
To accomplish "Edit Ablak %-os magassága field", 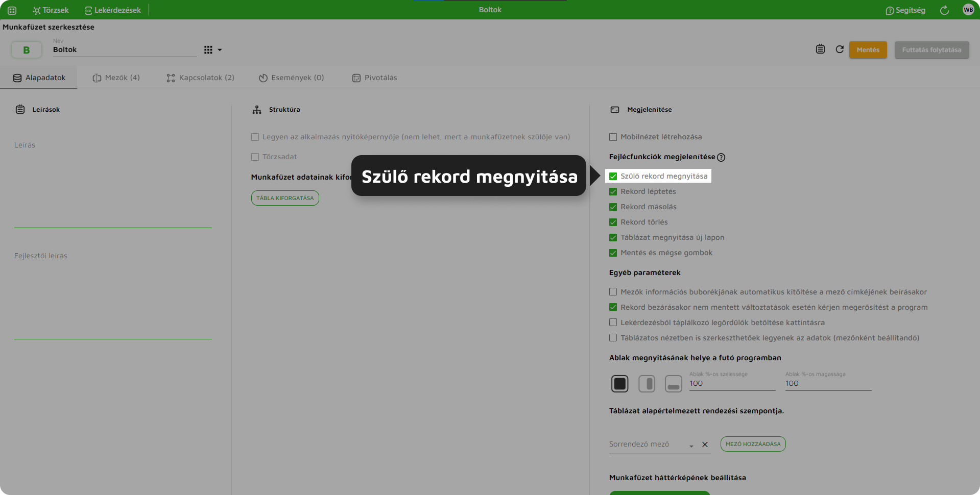I will [828, 384].
